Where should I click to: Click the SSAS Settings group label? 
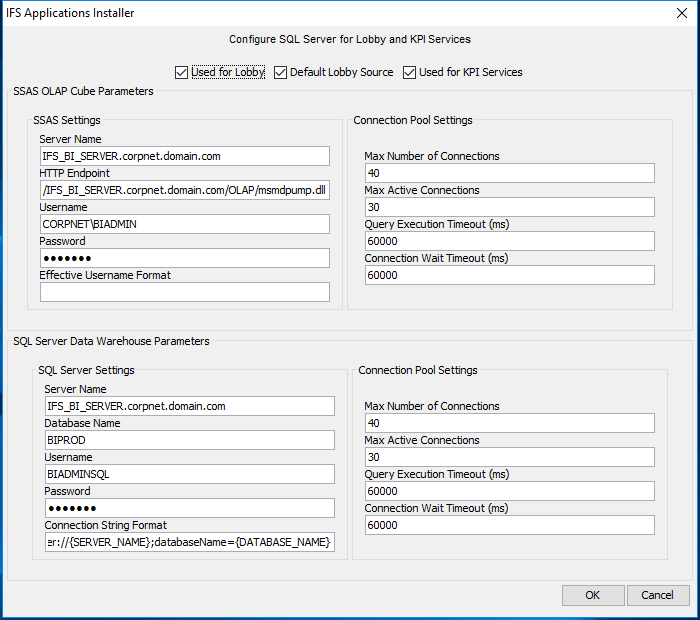67,120
